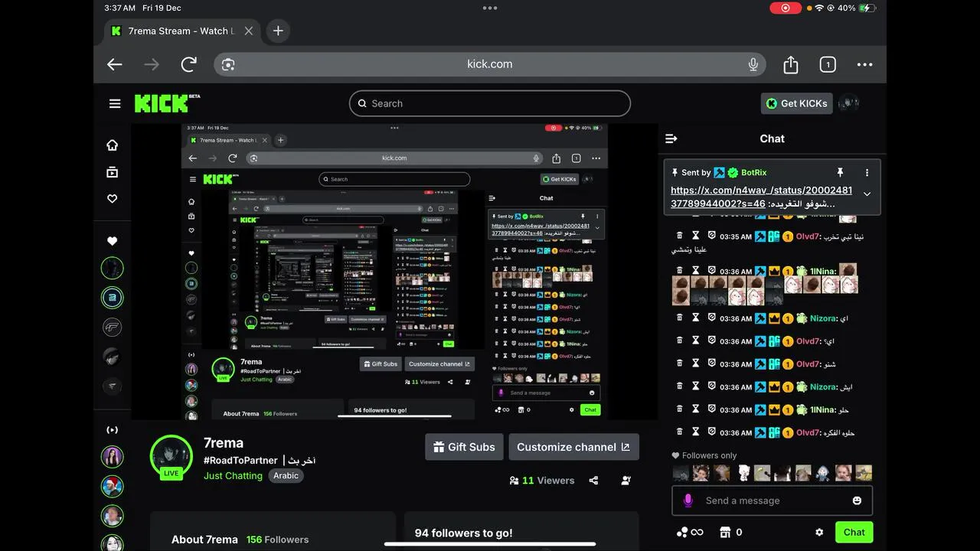Open iPad multitasking dots at top center
Screen dimensions: 980x551
pyautogui.click(x=490, y=8)
